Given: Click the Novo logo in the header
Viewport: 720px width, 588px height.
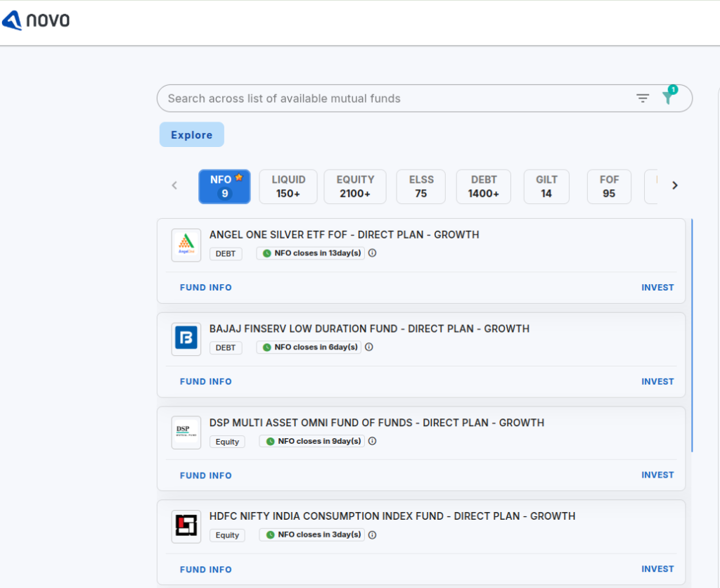Looking at the screenshot, I should tap(36, 20).
